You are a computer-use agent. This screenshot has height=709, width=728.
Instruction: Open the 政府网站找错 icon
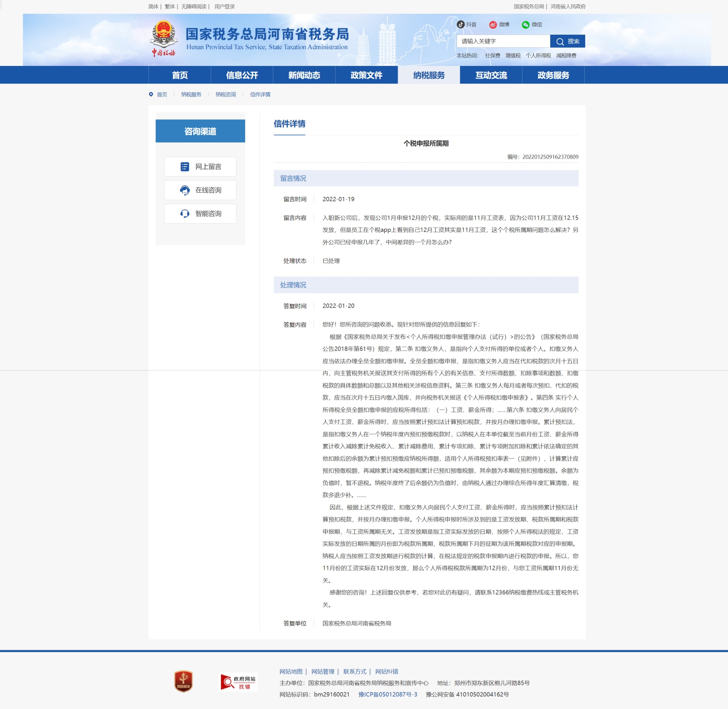tap(238, 682)
